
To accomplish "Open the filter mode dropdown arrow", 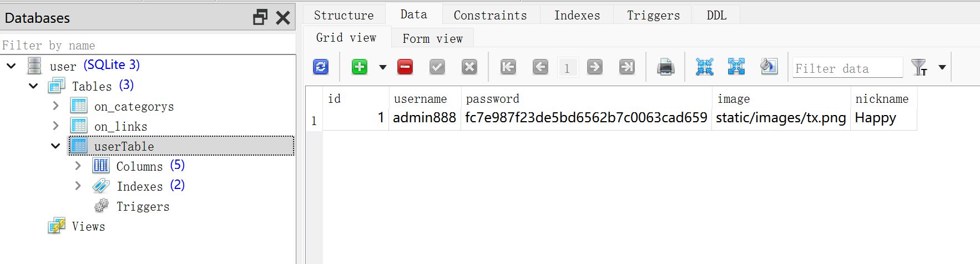I will pyautogui.click(x=942, y=67).
